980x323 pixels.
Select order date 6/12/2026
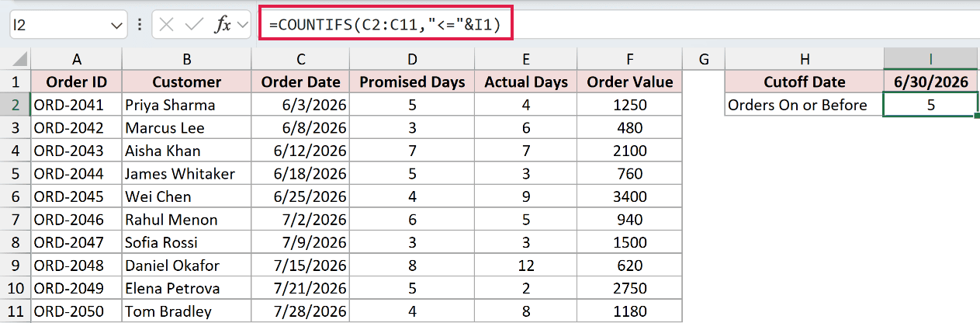point(300,151)
